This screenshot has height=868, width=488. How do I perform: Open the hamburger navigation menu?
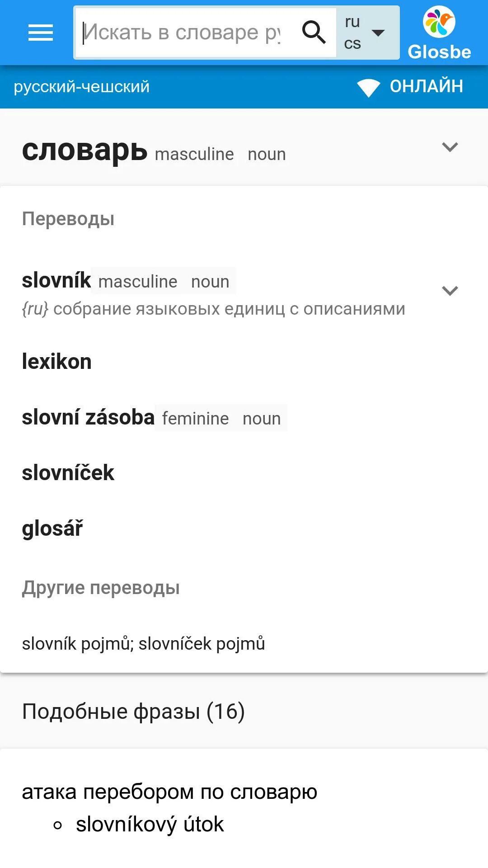tap(41, 33)
